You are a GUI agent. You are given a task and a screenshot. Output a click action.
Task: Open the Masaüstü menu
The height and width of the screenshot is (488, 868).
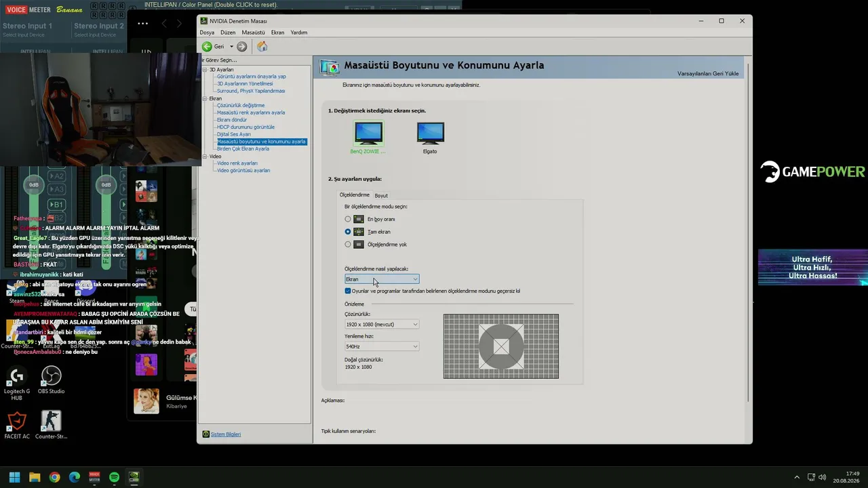coord(253,33)
